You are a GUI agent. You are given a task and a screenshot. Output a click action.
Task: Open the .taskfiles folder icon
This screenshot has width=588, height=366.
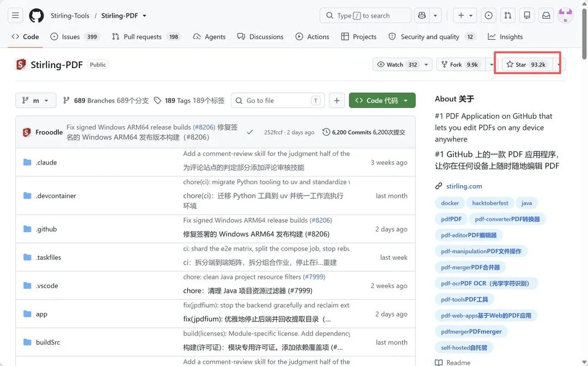[27, 257]
